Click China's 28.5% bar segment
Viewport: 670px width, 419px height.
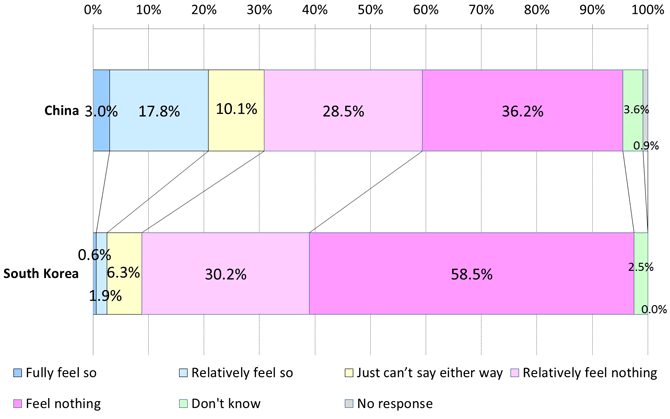point(343,111)
